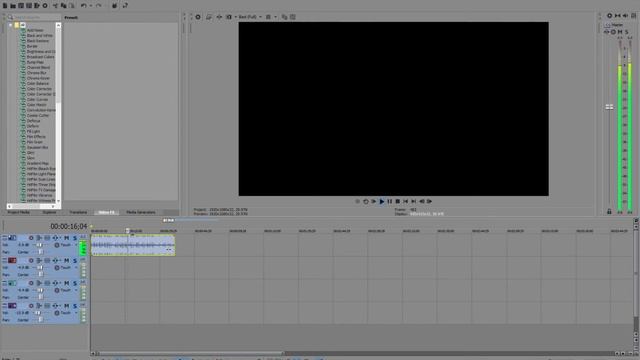Select the Gaussian Blur effect
This screenshot has height=360, width=640.
point(37,147)
